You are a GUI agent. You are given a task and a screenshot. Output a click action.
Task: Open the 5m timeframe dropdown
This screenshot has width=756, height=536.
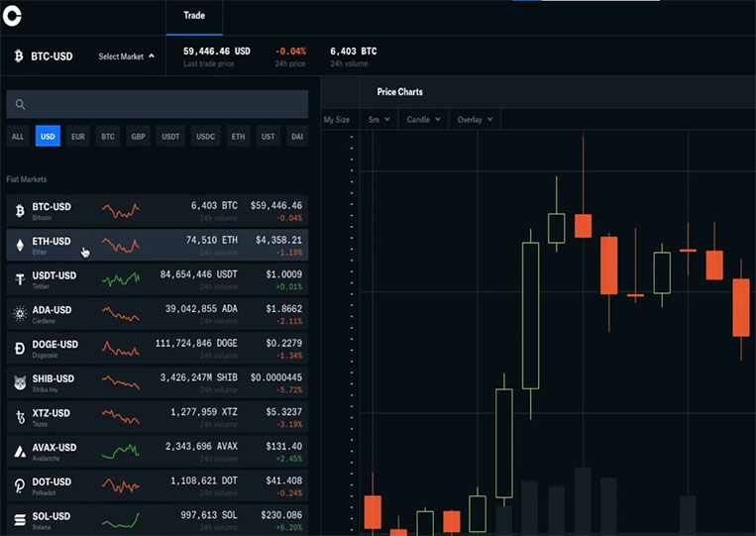click(x=378, y=120)
